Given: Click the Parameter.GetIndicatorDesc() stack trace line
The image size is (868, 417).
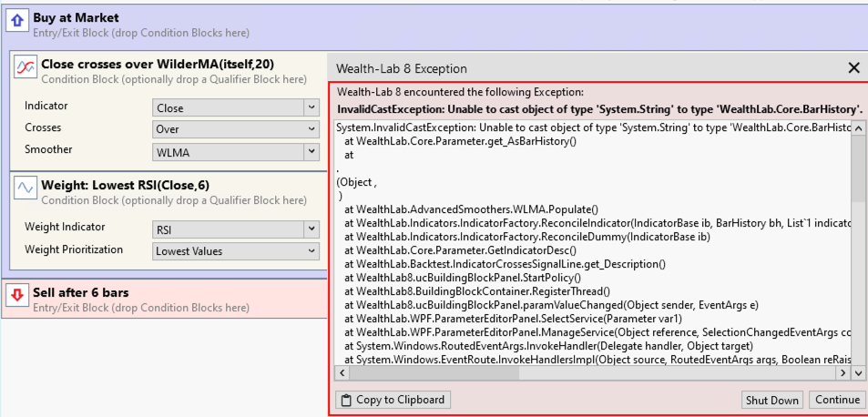Looking at the screenshot, I should [x=461, y=250].
